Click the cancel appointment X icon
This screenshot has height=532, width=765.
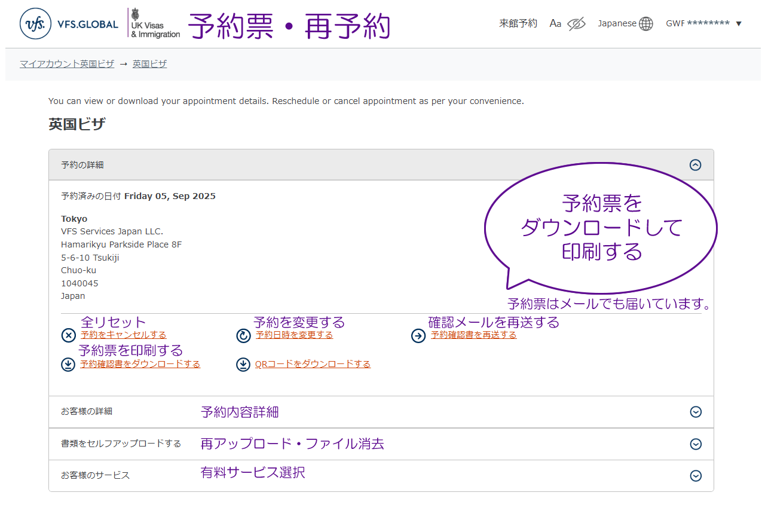pos(68,335)
